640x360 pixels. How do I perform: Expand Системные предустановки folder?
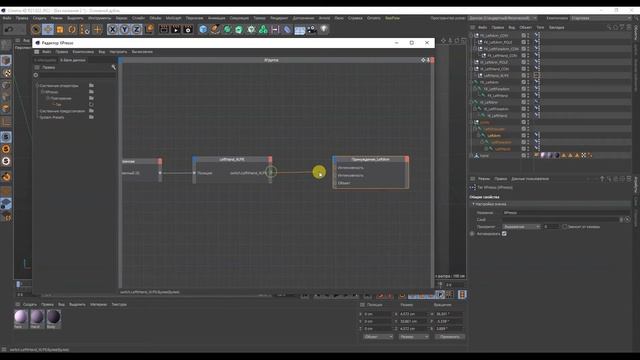tap(37, 111)
